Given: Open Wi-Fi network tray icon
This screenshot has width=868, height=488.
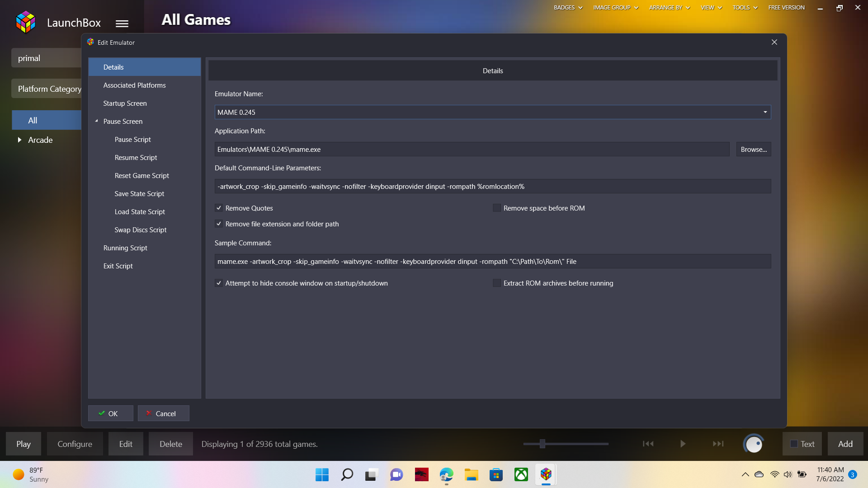Looking at the screenshot, I should pyautogui.click(x=774, y=474).
